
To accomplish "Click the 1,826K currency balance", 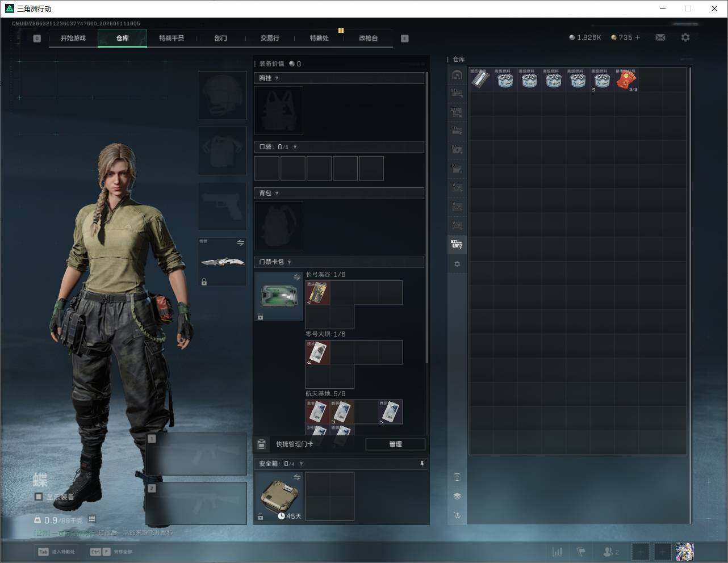I will (x=585, y=37).
